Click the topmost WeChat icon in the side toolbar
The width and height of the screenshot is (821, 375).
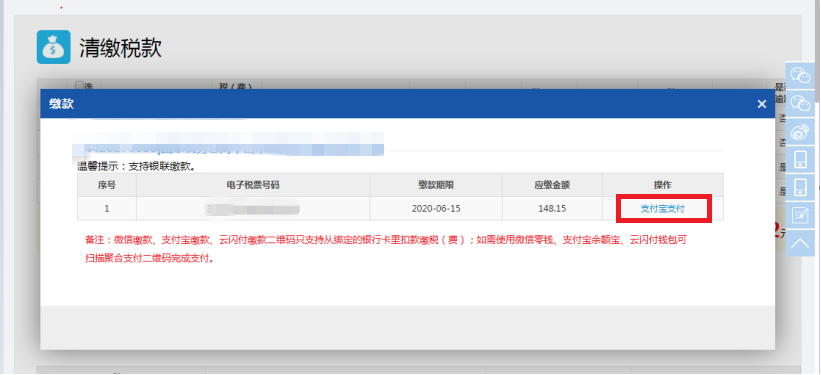pos(800,75)
